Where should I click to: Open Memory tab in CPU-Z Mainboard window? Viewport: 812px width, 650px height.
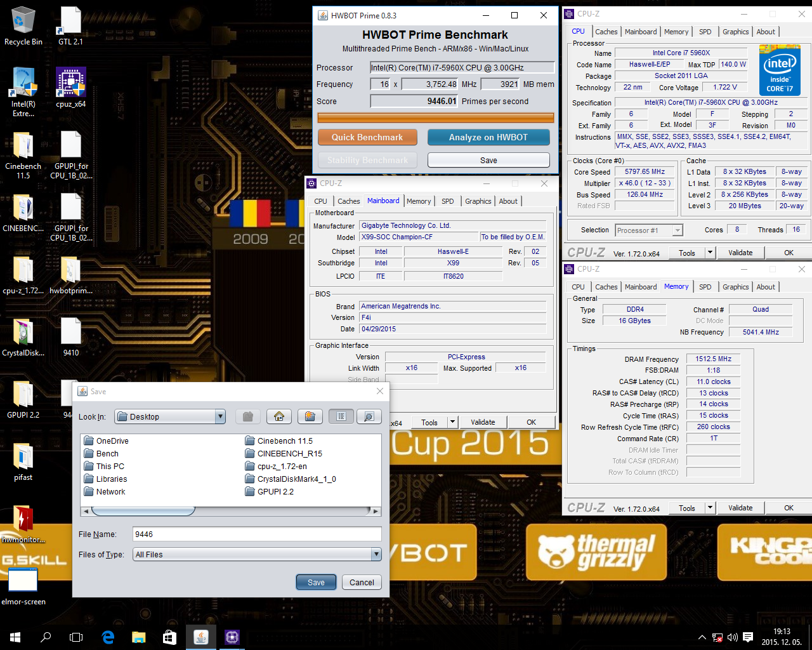419,201
